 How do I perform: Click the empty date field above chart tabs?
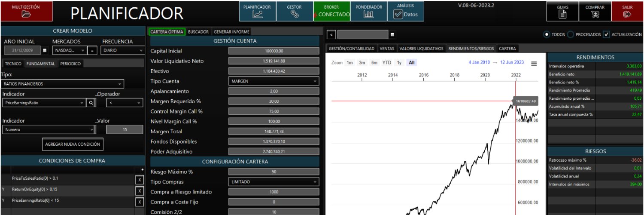tap(363, 34)
